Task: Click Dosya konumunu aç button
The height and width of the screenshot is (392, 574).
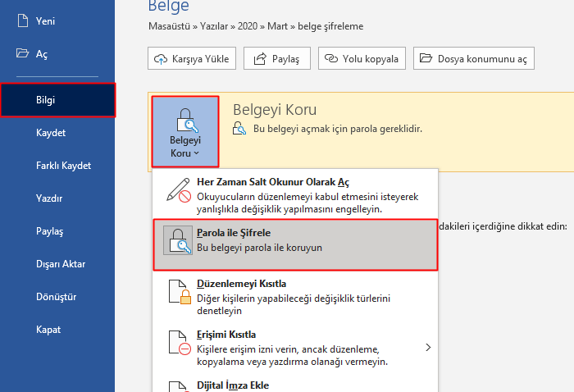Action: click(474, 58)
